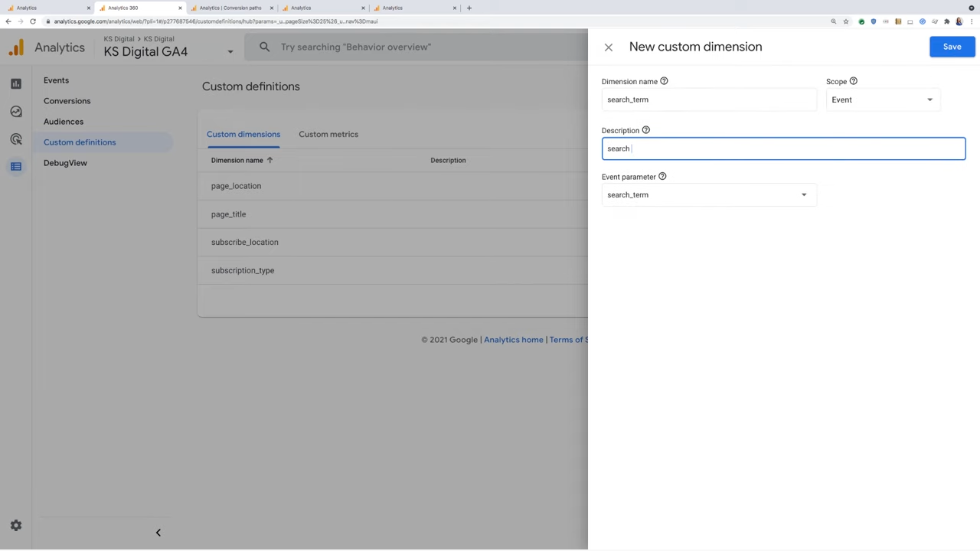Click the Dimension name input field
Image resolution: width=980 pixels, height=551 pixels.
pos(709,99)
